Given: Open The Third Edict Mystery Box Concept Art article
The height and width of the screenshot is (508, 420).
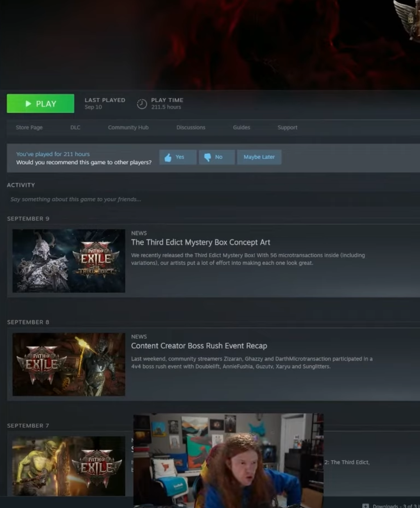Looking at the screenshot, I should point(200,243).
